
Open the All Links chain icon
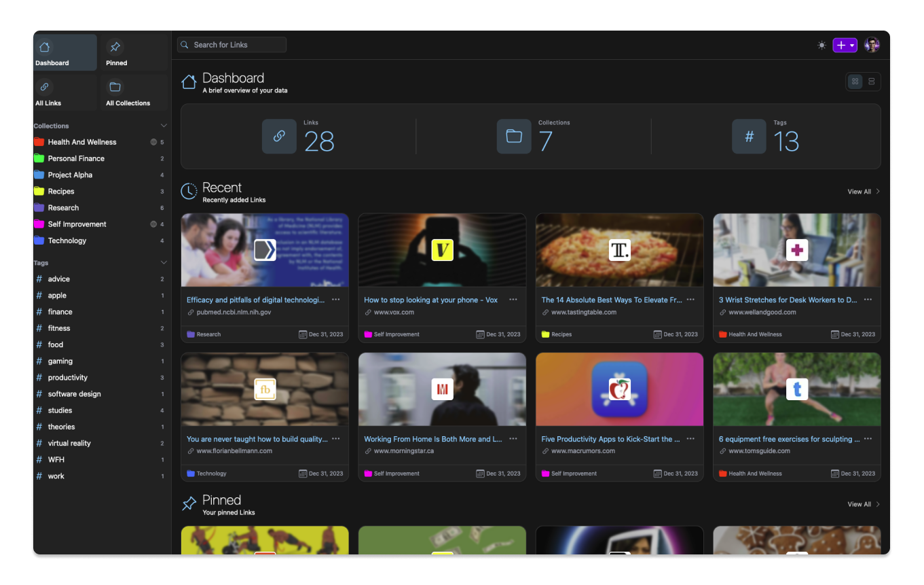(45, 87)
